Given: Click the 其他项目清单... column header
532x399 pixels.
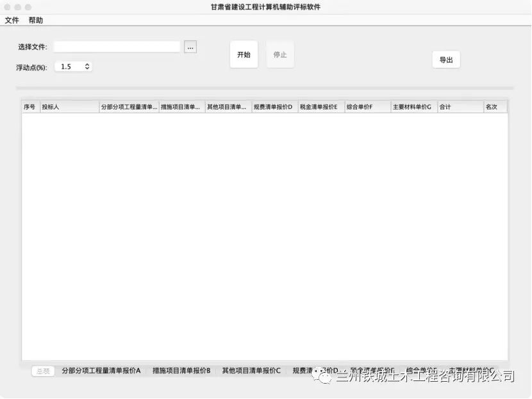Looking at the screenshot, I should click(x=228, y=107).
